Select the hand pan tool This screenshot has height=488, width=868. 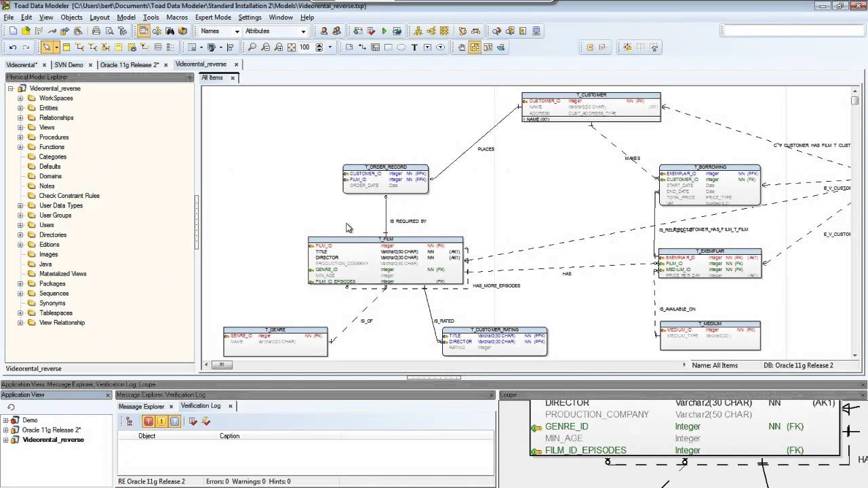pos(462,47)
